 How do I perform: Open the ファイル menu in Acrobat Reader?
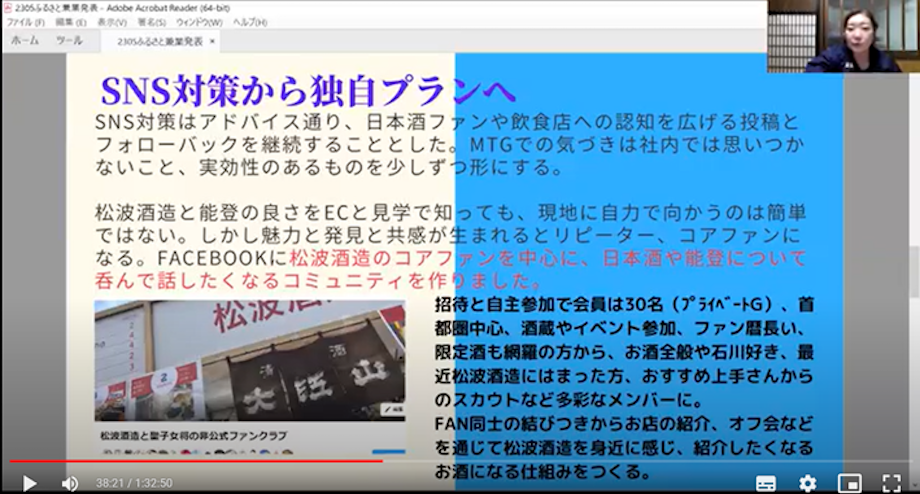(x=25, y=22)
